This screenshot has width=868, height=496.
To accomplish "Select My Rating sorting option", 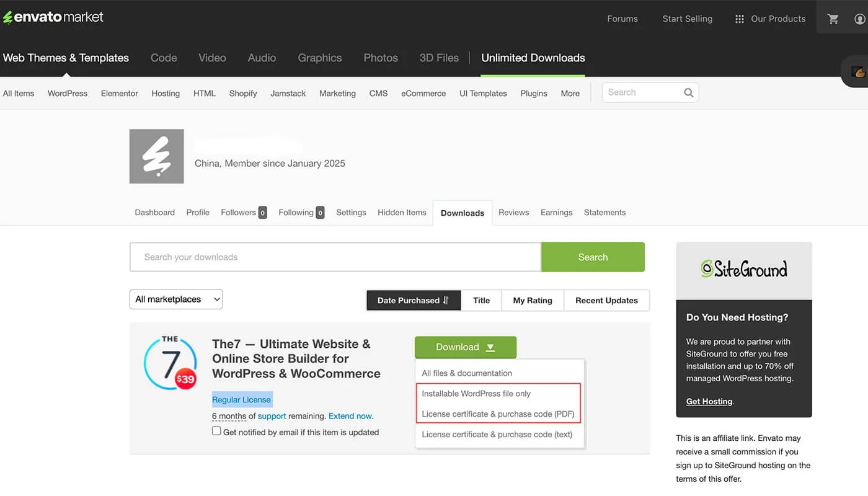I will click(x=532, y=300).
